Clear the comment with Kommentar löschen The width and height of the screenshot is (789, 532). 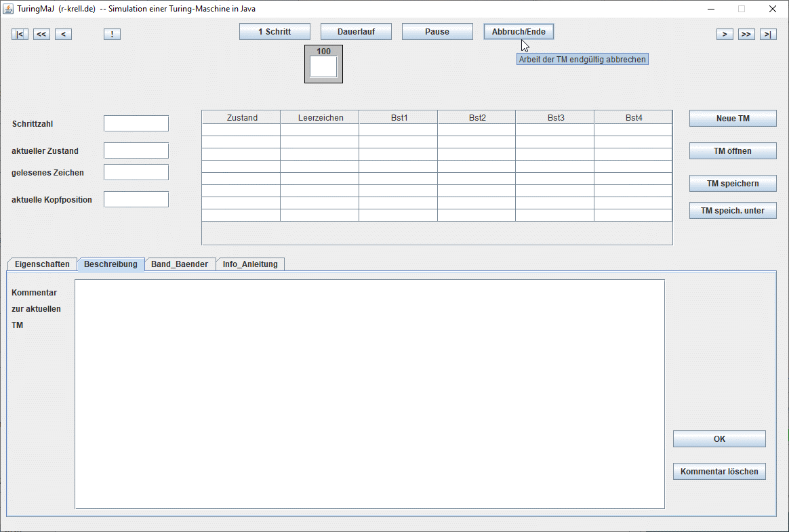click(x=719, y=472)
